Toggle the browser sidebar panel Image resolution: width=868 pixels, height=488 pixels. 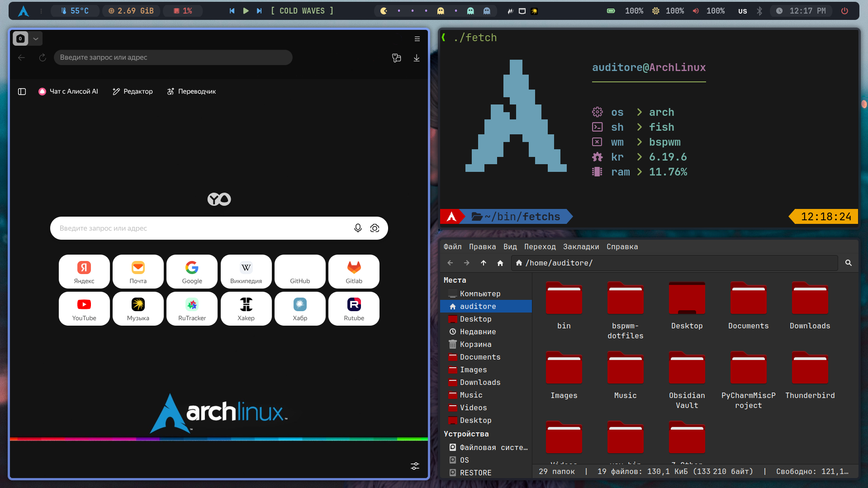[22, 91]
